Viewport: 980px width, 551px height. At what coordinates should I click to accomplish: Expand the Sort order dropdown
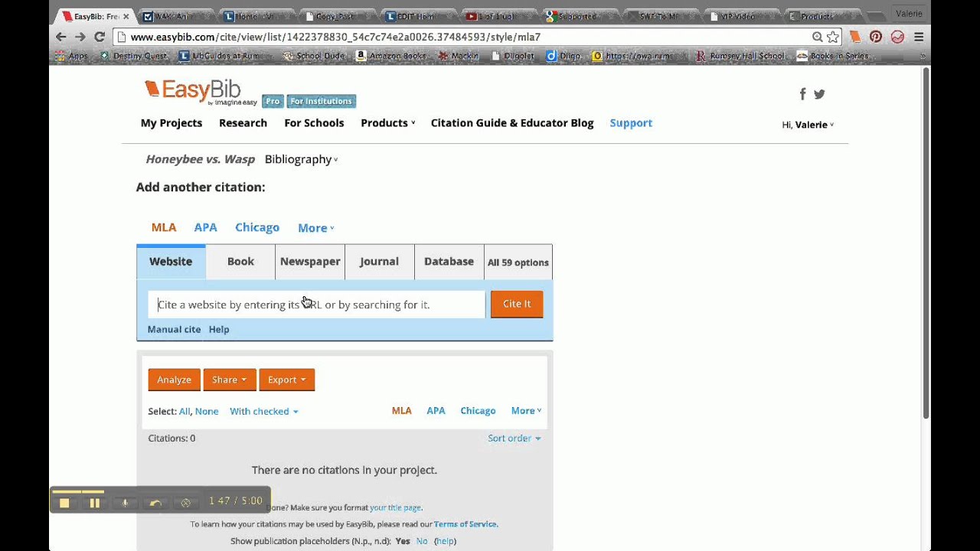point(514,439)
